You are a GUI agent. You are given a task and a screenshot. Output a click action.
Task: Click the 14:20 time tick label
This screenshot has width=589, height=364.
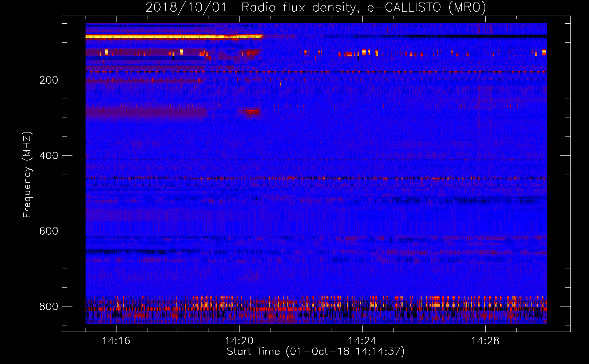point(239,341)
